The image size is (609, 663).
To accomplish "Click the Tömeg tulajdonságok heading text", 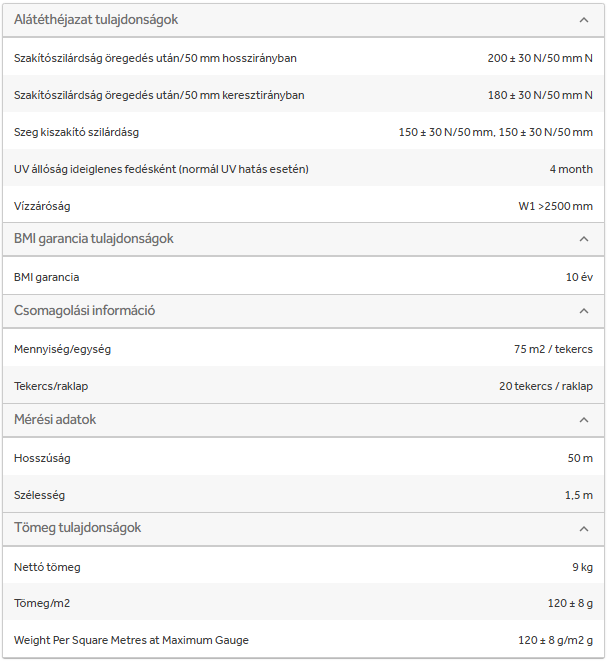I will (x=77, y=528).
